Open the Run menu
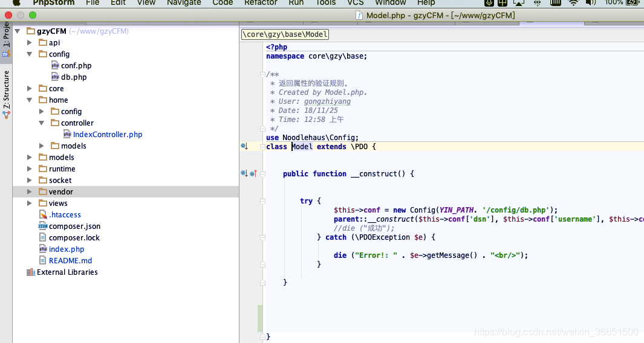644x343 pixels. click(x=296, y=2)
